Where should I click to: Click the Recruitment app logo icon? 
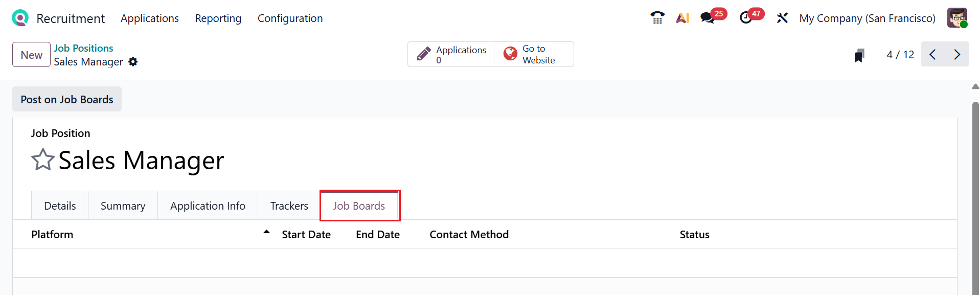(20, 18)
